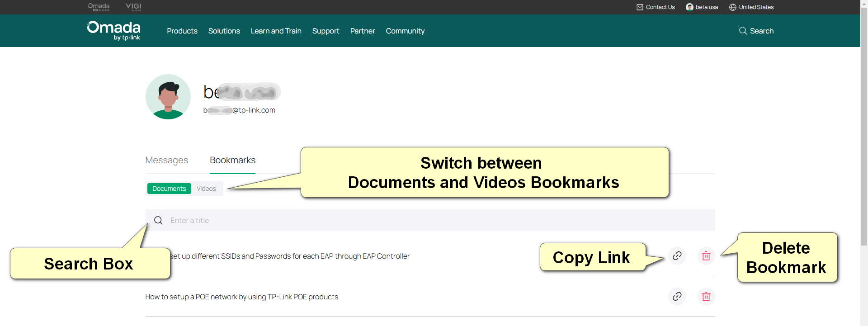
Task: Switch to the Messages tab
Action: click(167, 160)
